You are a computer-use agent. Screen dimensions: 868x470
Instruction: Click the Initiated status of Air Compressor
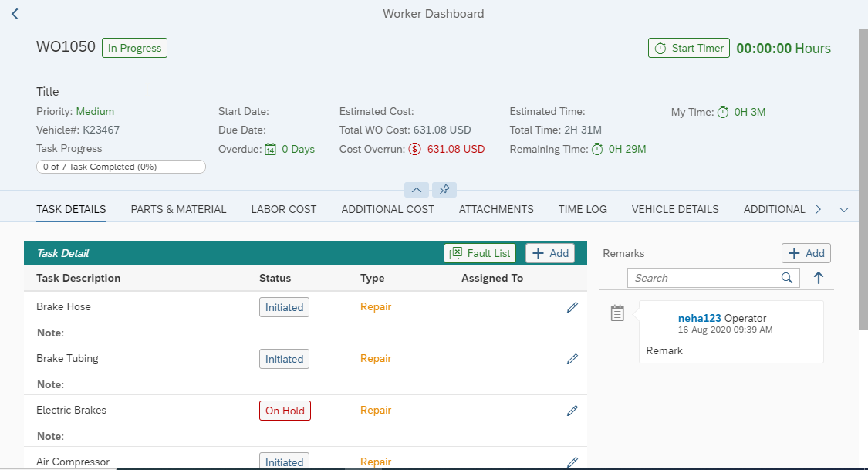(284, 462)
